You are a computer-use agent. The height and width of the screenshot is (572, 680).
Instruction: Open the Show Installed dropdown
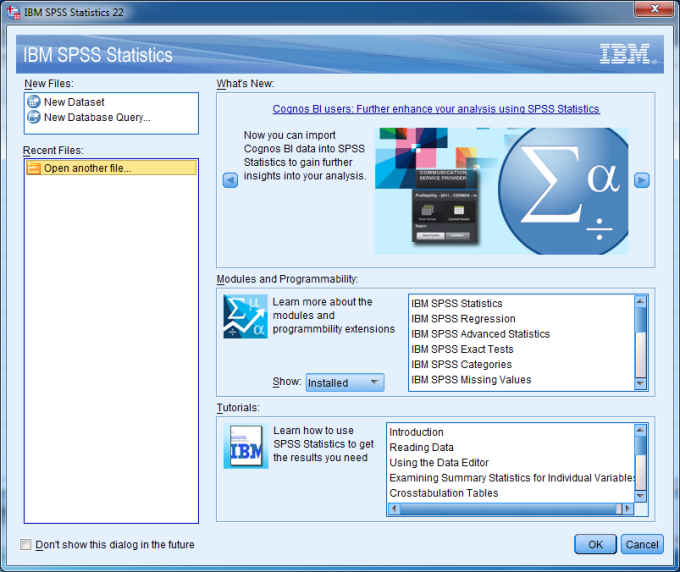[x=345, y=382]
